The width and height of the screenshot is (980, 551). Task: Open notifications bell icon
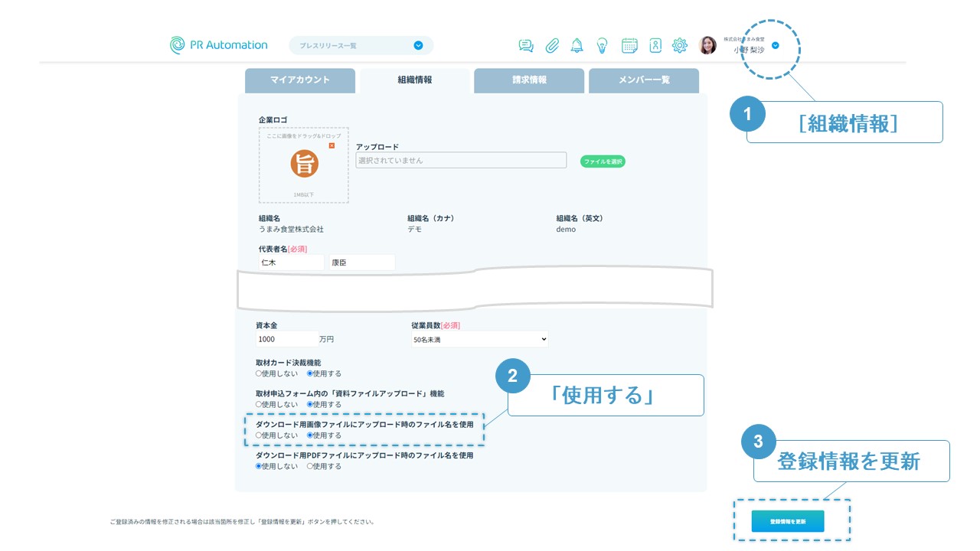pyautogui.click(x=577, y=46)
